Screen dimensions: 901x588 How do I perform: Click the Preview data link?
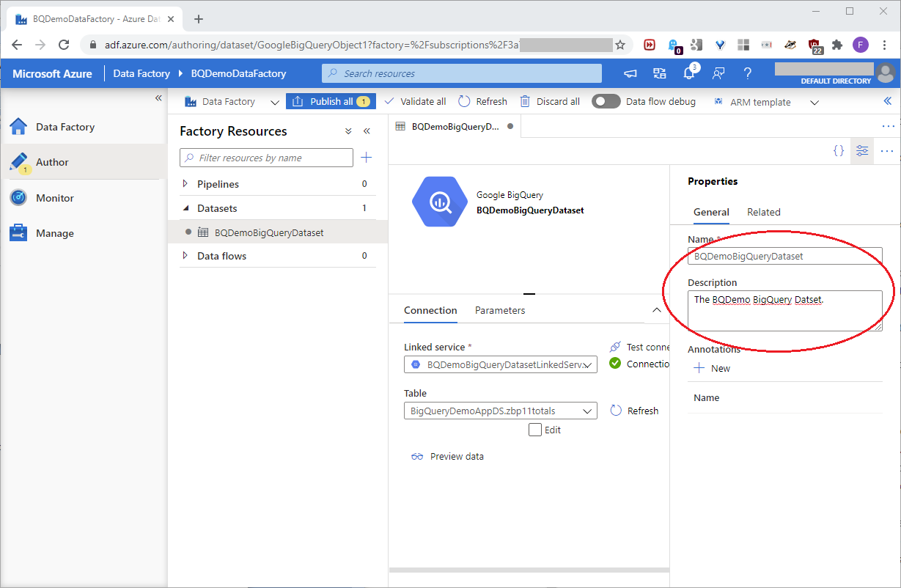pyautogui.click(x=456, y=456)
